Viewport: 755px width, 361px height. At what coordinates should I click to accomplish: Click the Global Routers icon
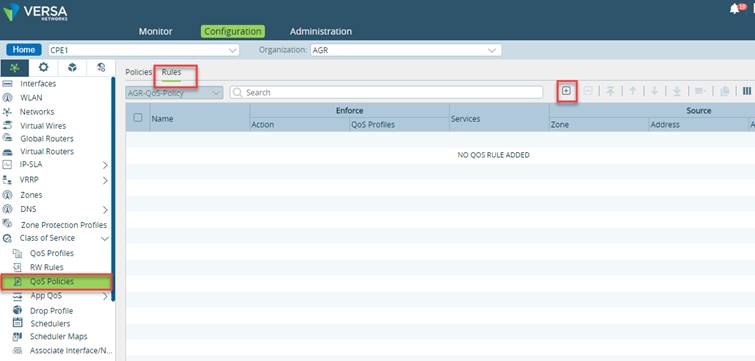pyautogui.click(x=7, y=138)
